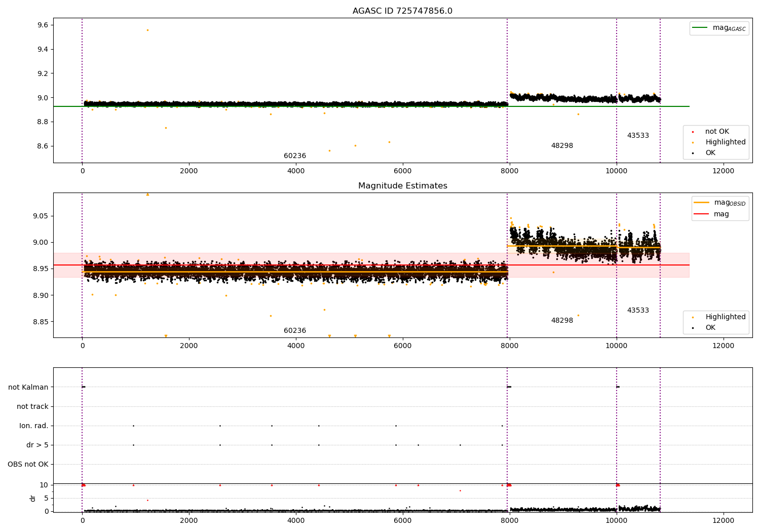
Task: Click y-axis tick 9.05 on Magnitude Estimates plot
Action: [x=41, y=216]
